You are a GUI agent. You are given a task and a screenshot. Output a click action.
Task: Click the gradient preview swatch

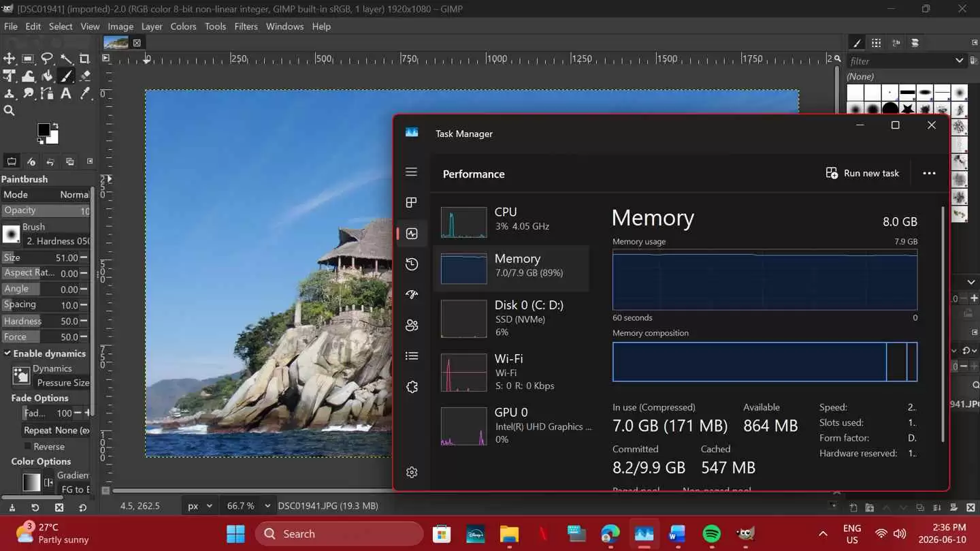31,482
